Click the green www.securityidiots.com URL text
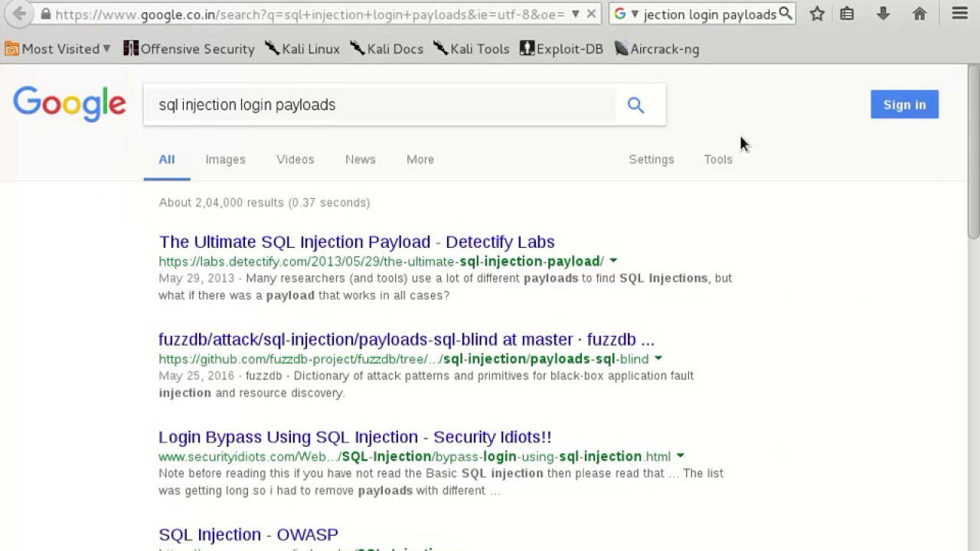Image resolution: width=980 pixels, height=551 pixels. pos(414,457)
